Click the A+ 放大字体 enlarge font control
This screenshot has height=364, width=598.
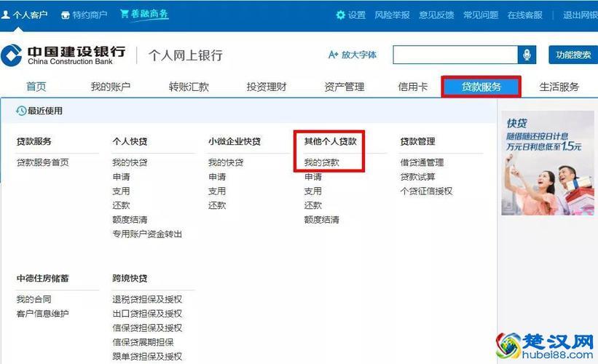click(x=353, y=55)
